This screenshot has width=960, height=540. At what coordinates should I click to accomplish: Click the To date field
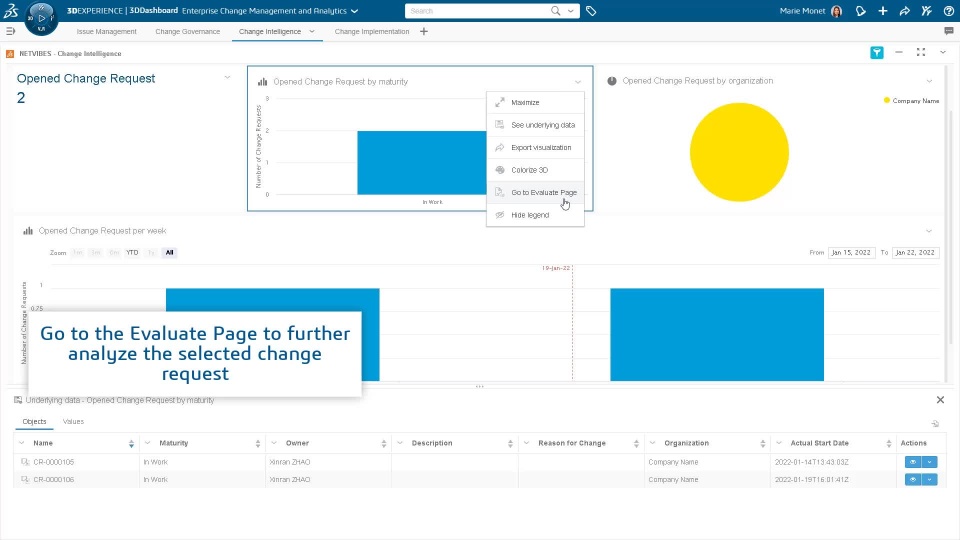[915, 252]
